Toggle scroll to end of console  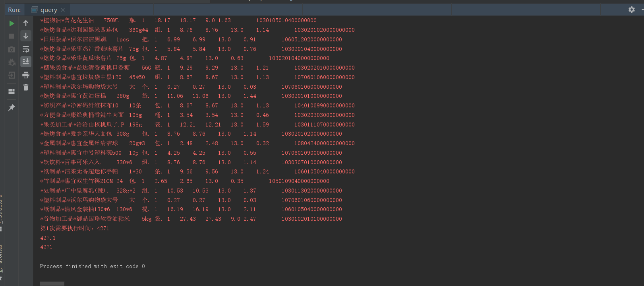tap(26, 61)
